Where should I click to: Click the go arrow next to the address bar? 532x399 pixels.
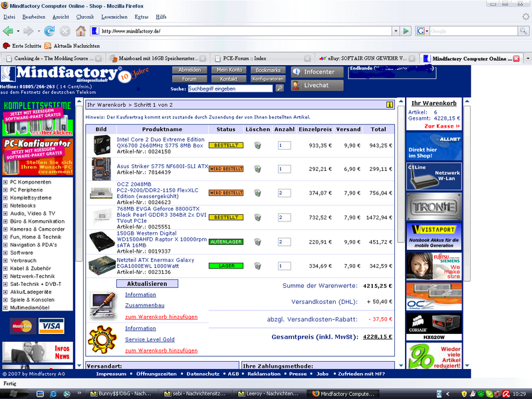pyautogui.click(x=406, y=31)
